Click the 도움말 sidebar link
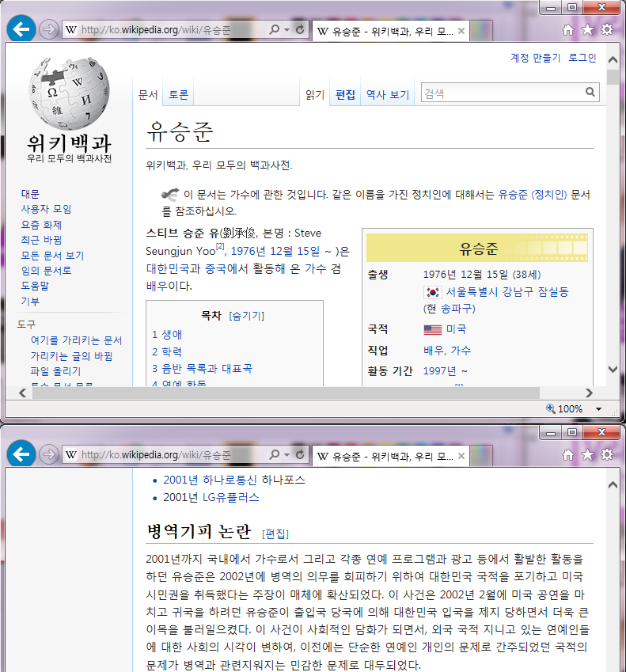This screenshot has height=672, width=626. [35, 286]
